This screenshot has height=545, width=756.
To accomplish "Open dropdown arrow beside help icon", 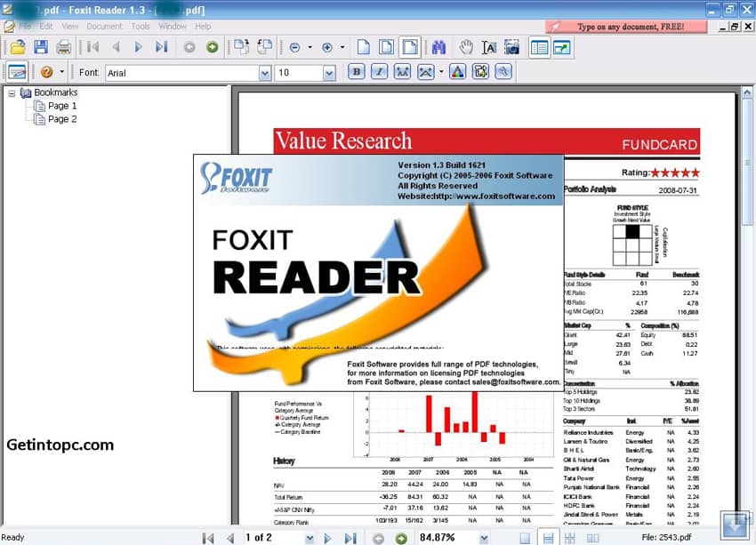I will click(61, 72).
